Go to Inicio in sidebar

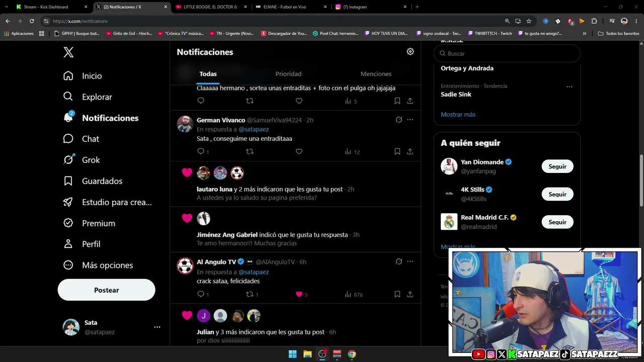click(x=83, y=75)
